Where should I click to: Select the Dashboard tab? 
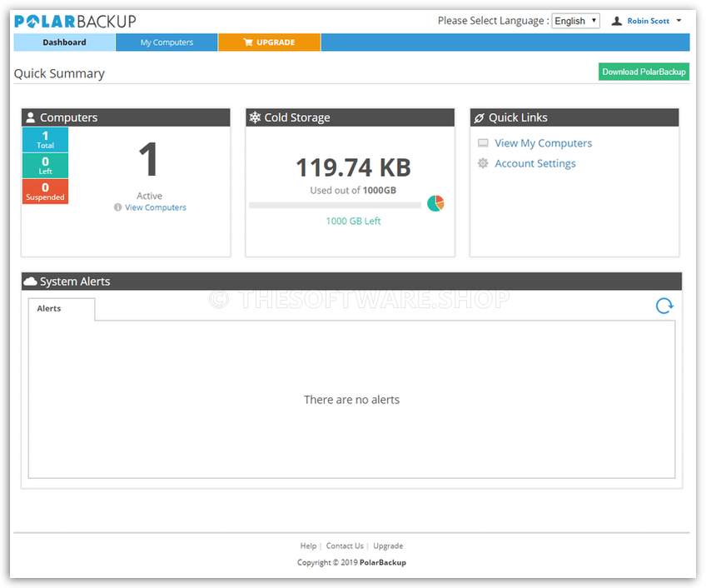click(64, 42)
